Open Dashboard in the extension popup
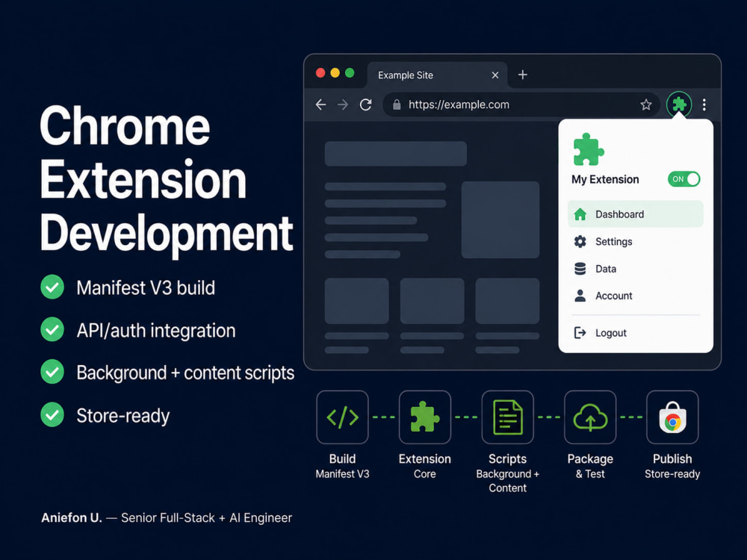747x560 pixels. pos(636,214)
